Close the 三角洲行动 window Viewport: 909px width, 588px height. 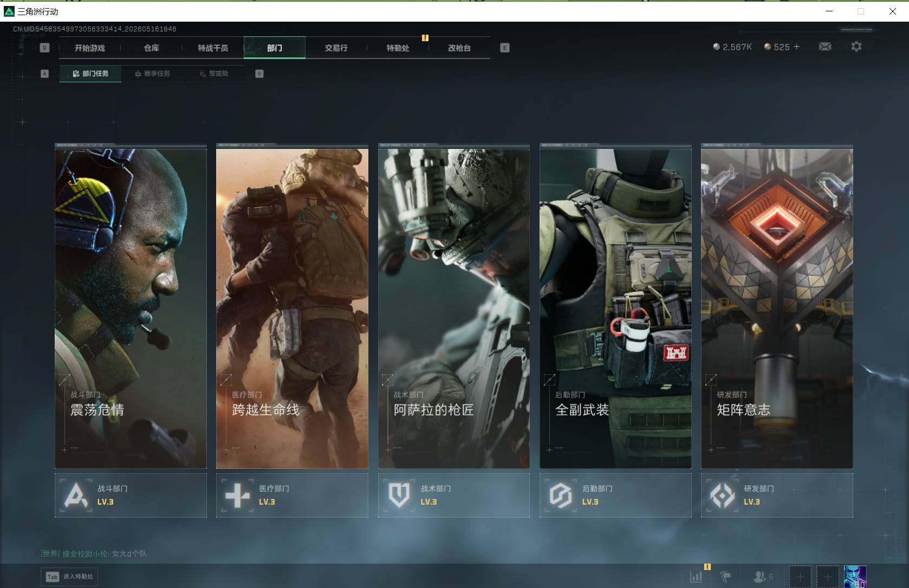click(893, 11)
